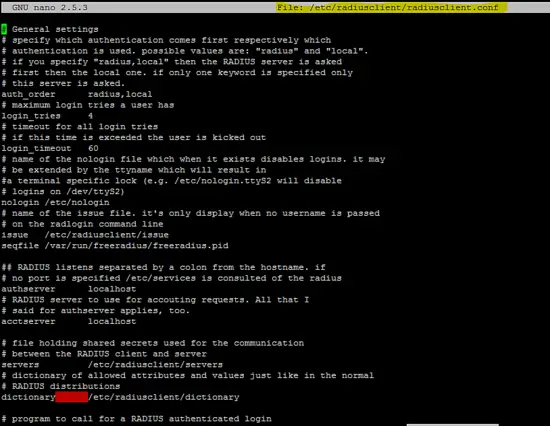Screen dimensions: 550x426
Task: Click the '/var/run/freeradius/freeradius.pid' path
Action: pyautogui.click(x=136, y=246)
